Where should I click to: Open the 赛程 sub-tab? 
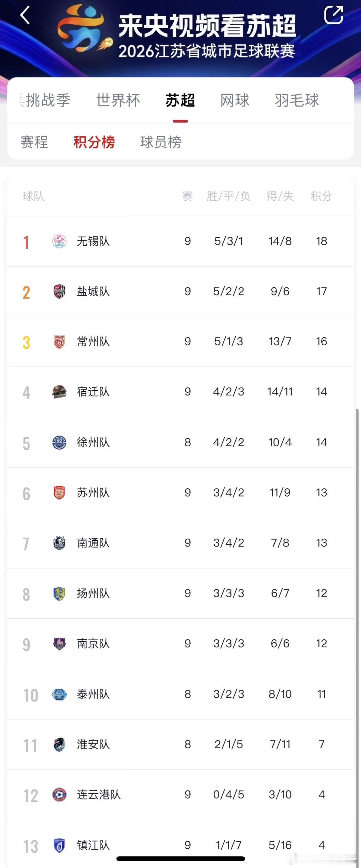coord(34,142)
